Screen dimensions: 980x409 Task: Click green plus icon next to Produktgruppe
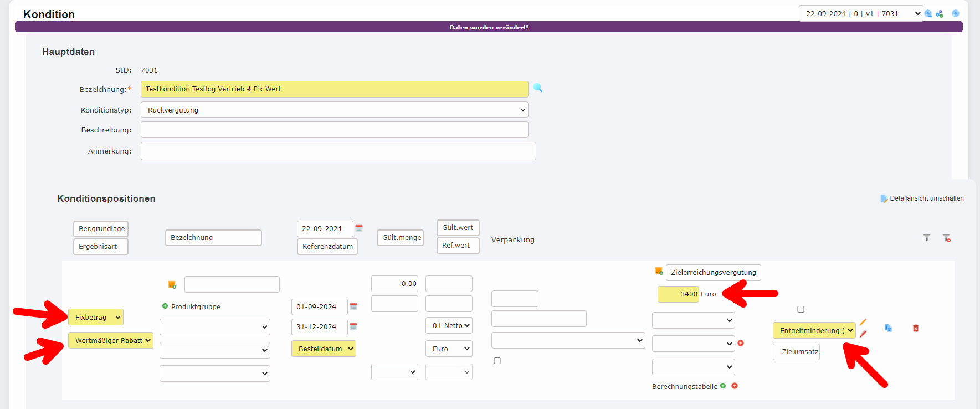click(165, 306)
